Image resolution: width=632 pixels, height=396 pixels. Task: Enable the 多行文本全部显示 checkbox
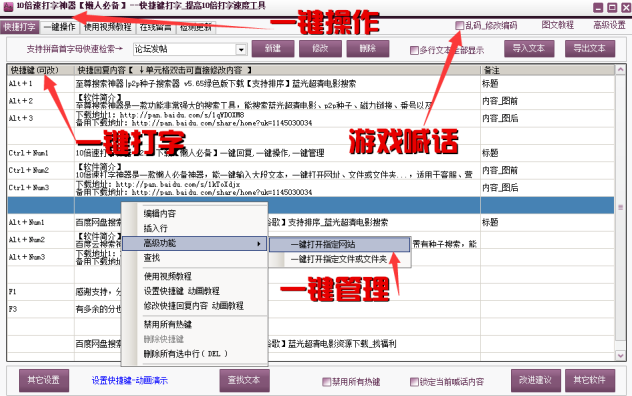(x=414, y=50)
